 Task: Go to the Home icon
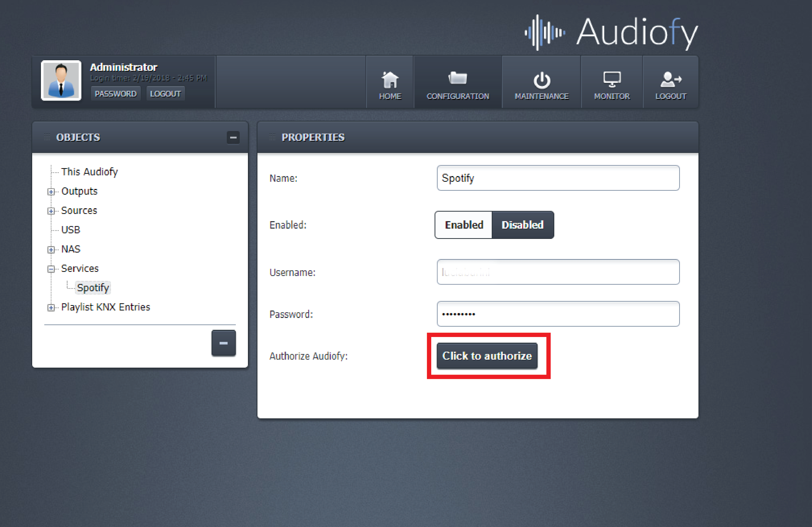tap(390, 80)
